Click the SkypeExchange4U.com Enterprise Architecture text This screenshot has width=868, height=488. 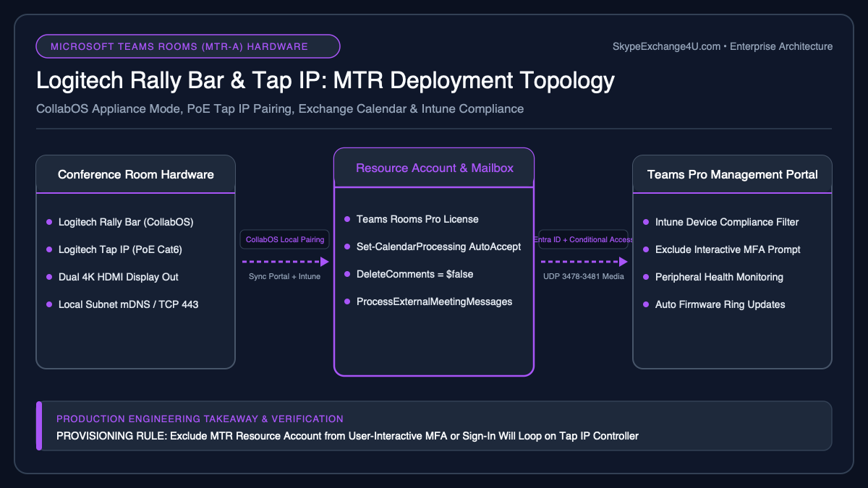[722, 46]
